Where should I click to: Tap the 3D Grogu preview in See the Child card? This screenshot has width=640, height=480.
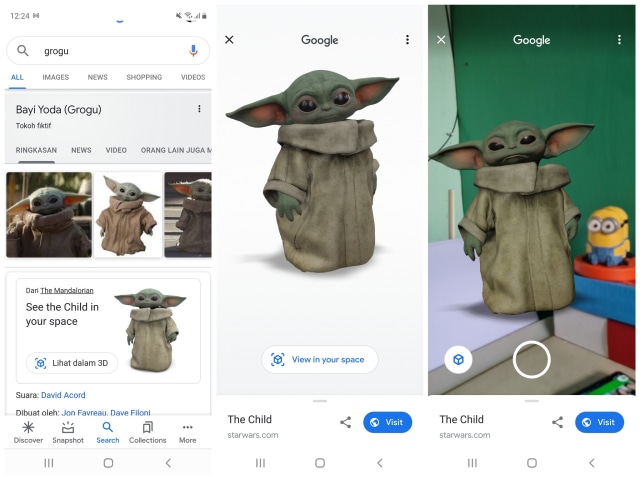point(151,329)
